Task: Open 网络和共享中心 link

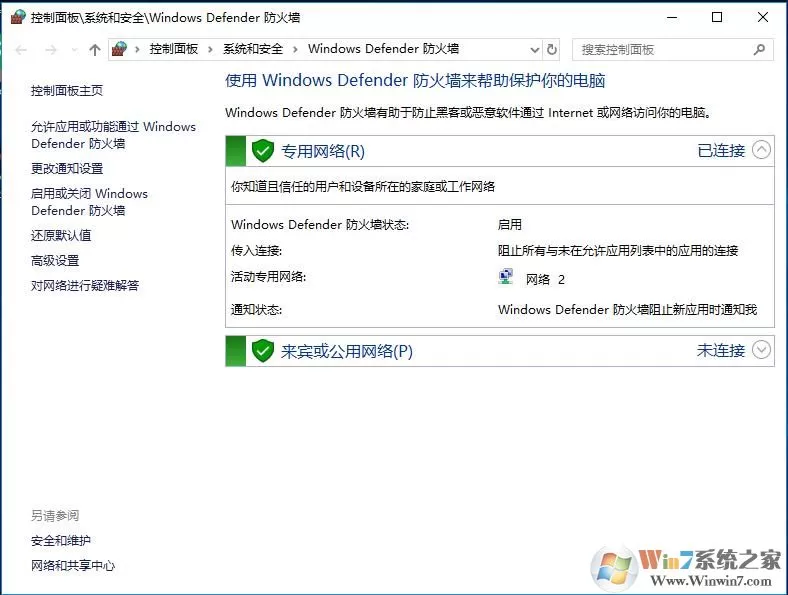Action: coord(73,565)
